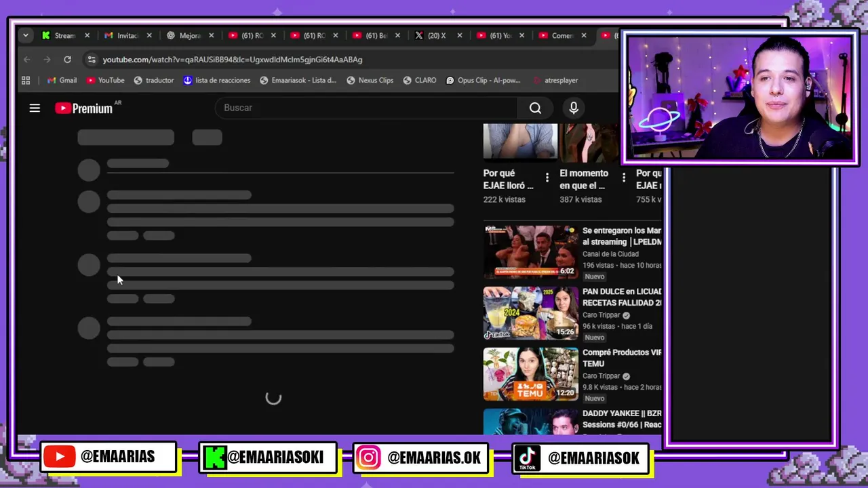868x488 pixels.
Task: Open the TEMU 12:20 thumbnail
Action: pos(530,374)
